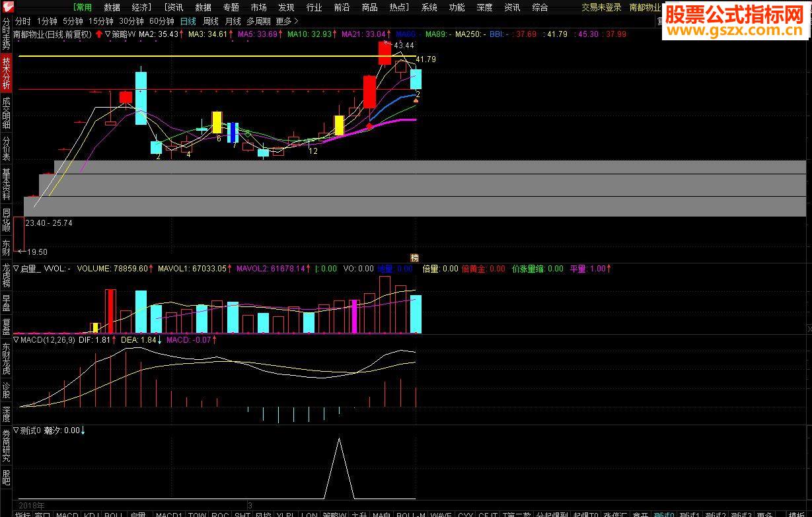Open 早盘 in the left sidebar
This screenshot has width=812, height=517.
pyautogui.click(x=6, y=303)
